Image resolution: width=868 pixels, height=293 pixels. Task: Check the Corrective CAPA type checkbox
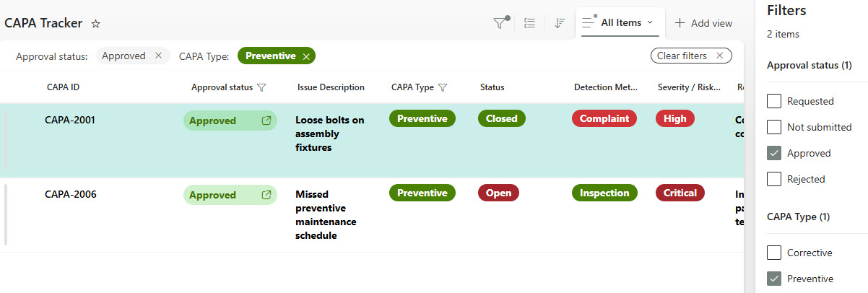point(774,253)
